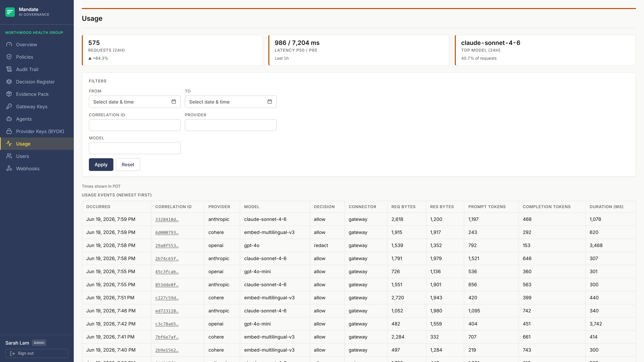Screen dimensions: 644x362
Task: Open correlation ID 6d000793 link
Action: pyautogui.click(x=167, y=233)
